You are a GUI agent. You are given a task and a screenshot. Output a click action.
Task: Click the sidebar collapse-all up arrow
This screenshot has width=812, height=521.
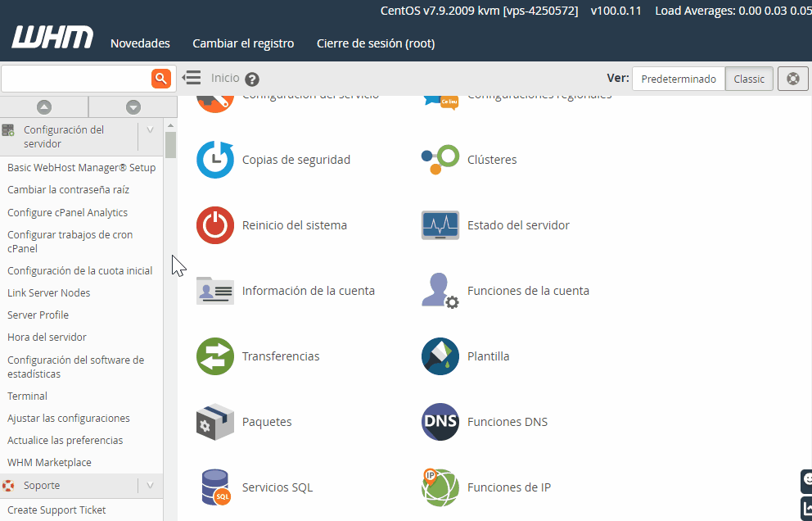coord(44,106)
